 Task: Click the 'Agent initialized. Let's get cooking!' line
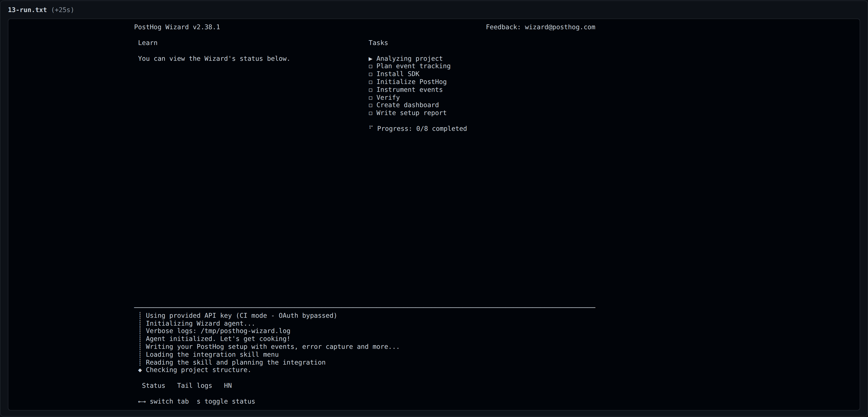pos(218,339)
